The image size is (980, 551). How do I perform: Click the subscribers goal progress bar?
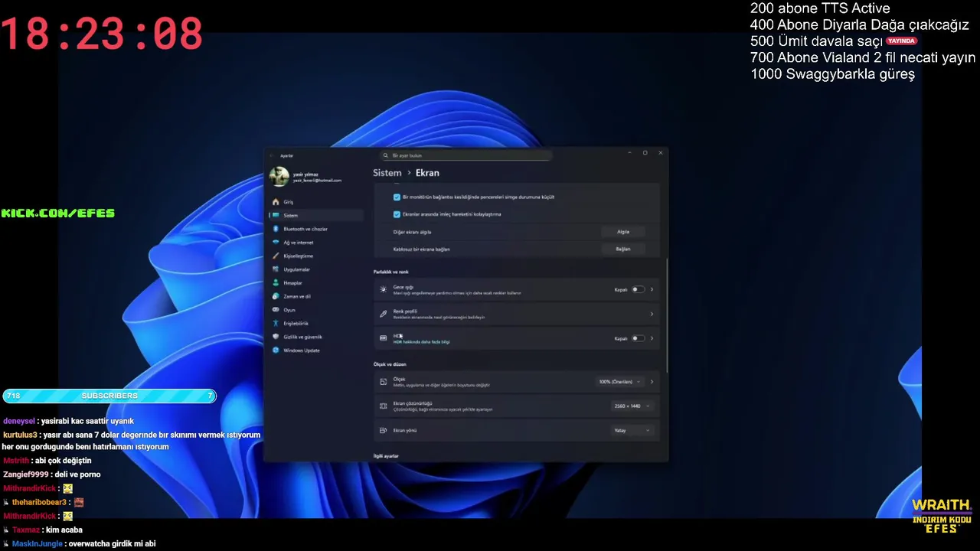pos(109,396)
